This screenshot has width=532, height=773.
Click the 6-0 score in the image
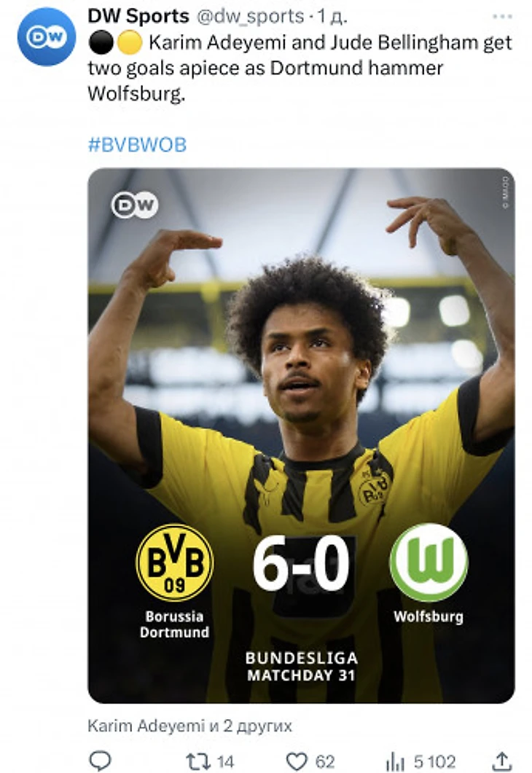click(x=301, y=563)
